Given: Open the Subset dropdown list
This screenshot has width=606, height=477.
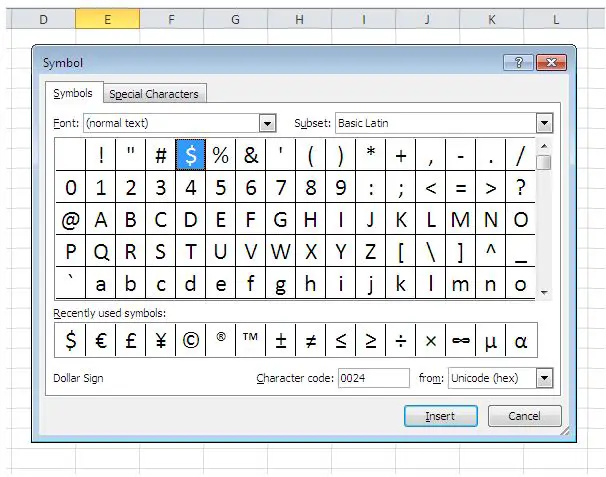Looking at the screenshot, I should (544, 123).
